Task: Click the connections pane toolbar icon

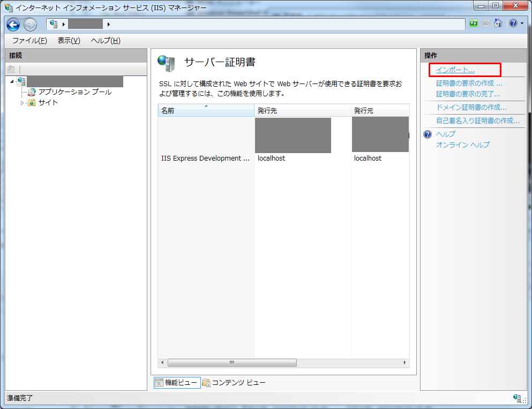Action: tap(11, 69)
